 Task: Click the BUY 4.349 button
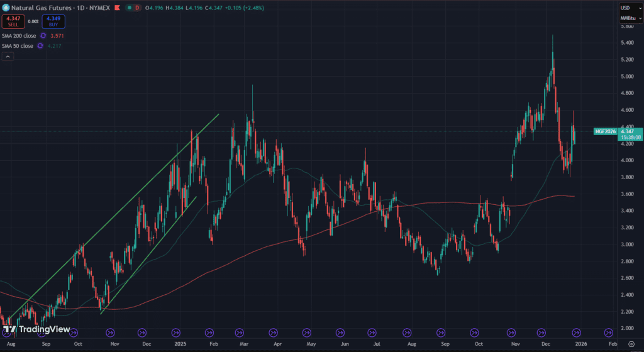52,22
